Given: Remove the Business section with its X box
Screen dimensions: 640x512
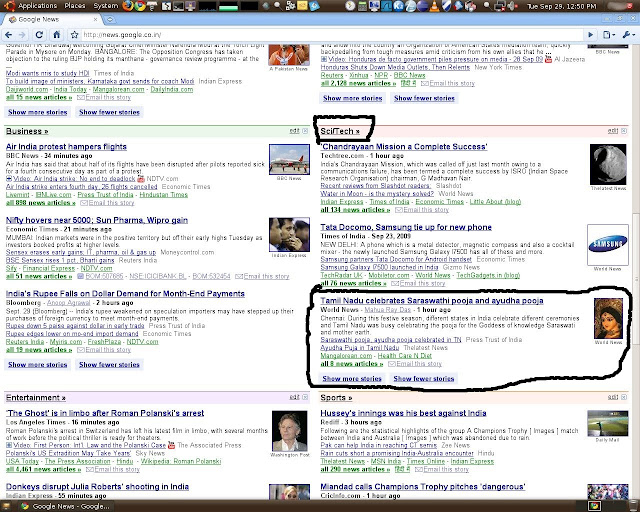Looking at the screenshot, I should (x=305, y=131).
